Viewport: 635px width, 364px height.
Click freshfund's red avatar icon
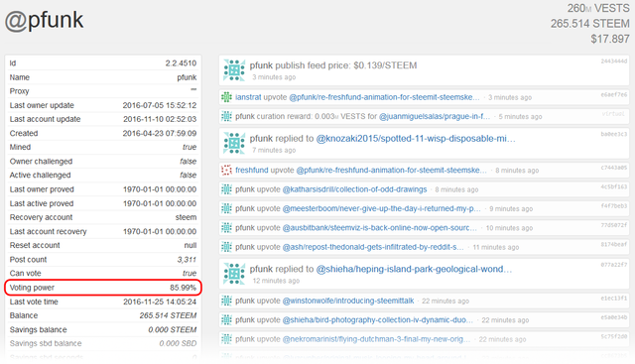[x=226, y=170]
